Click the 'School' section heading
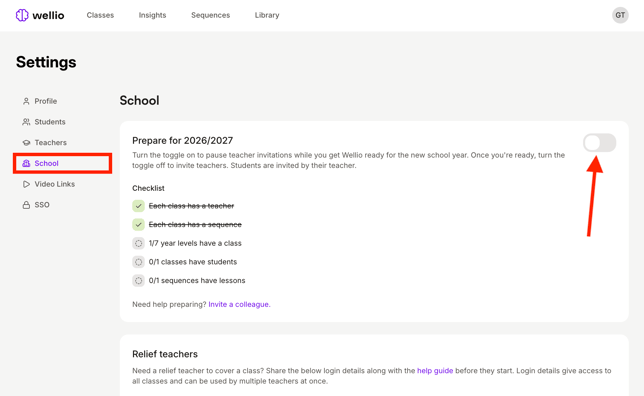This screenshot has width=644, height=396. [139, 101]
